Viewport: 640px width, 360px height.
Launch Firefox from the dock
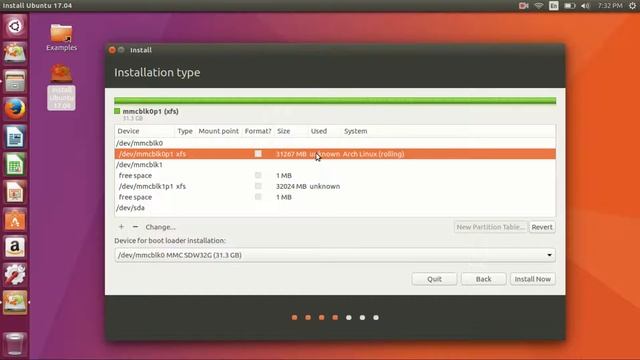(x=15, y=109)
